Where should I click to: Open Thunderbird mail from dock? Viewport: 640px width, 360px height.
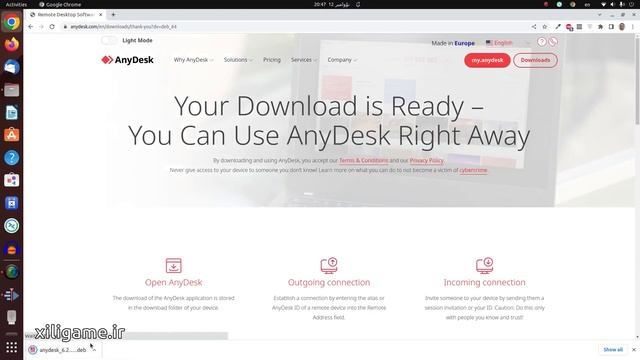tap(11, 67)
